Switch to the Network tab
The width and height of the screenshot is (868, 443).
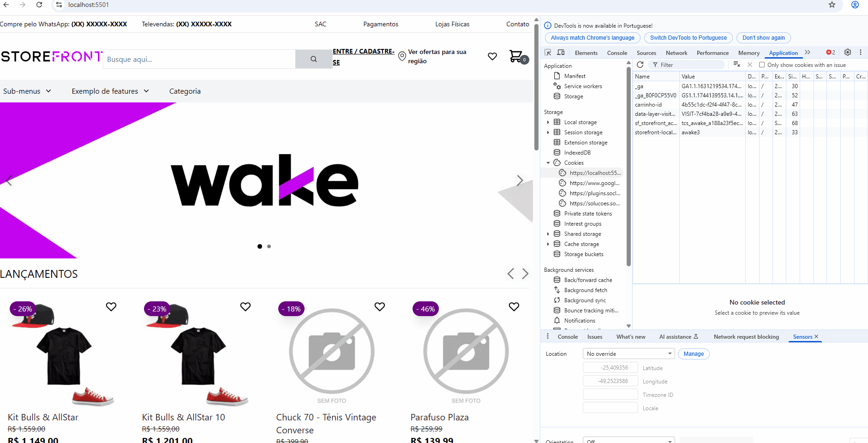pos(676,53)
